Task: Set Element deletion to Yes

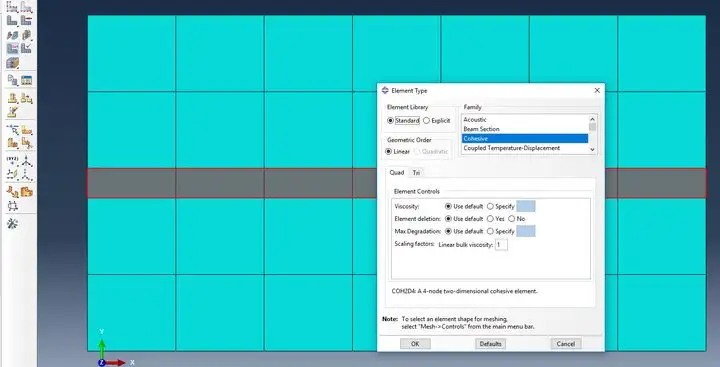Action: click(x=496, y=219)
